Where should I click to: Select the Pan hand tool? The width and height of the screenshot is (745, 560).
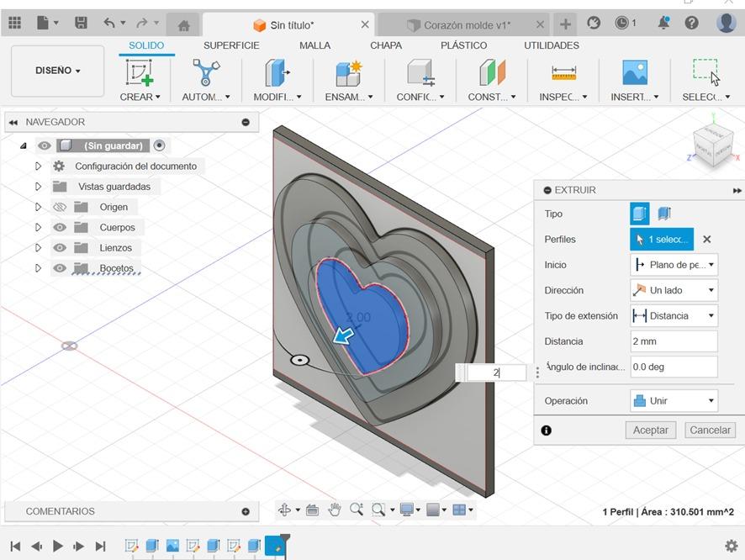pos(335,510)
